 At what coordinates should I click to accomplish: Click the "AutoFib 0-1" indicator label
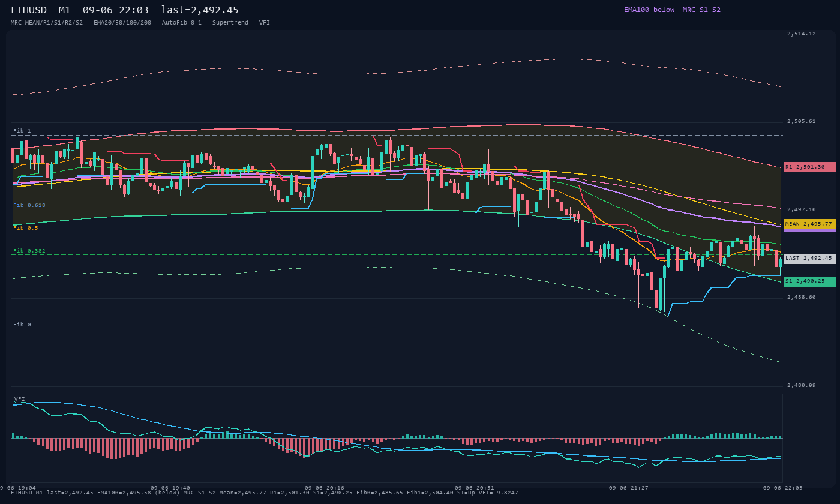(x=182, y=22)
